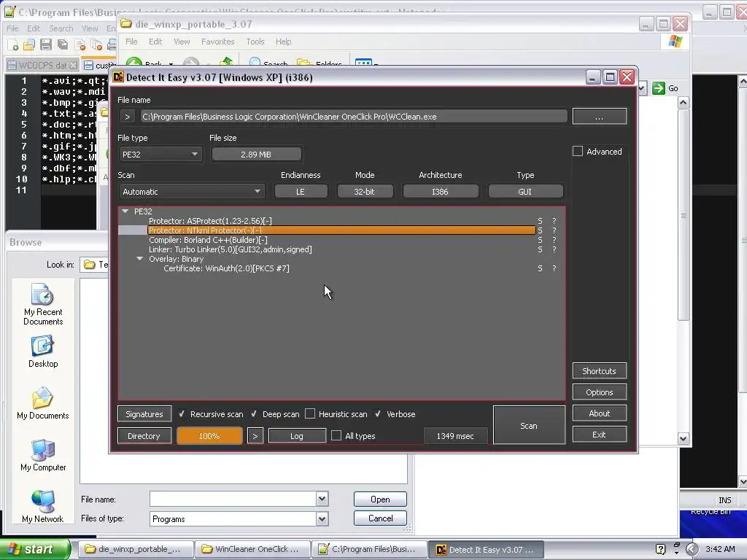Click the Views icon in Explorer toolbar
747x560 pixels.
(x=363, y=63)
